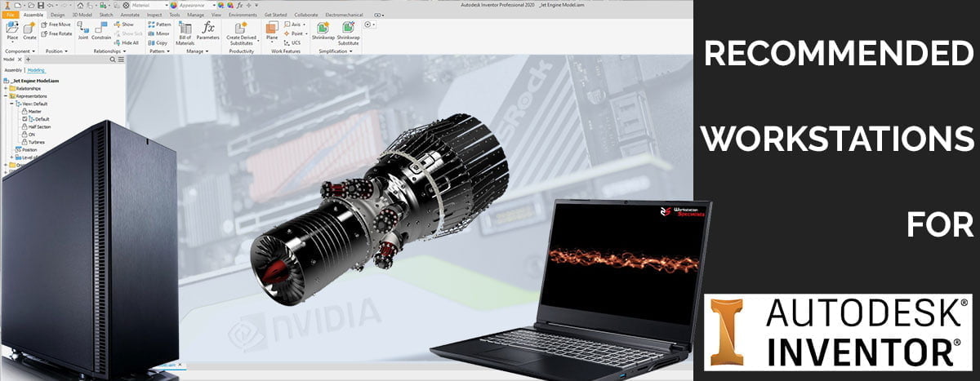980x381 pixels.
Task: Open the browser panel hamburger menu
Action: pyautogui.click(x=120, y=60)
